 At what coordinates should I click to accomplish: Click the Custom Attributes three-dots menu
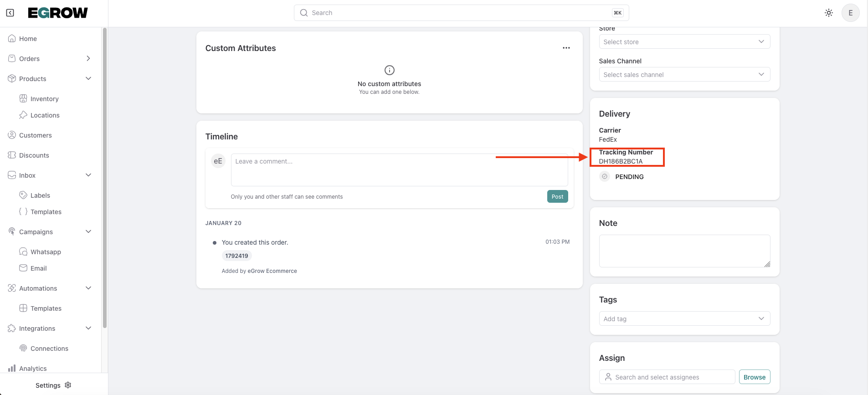coord(566,48)
